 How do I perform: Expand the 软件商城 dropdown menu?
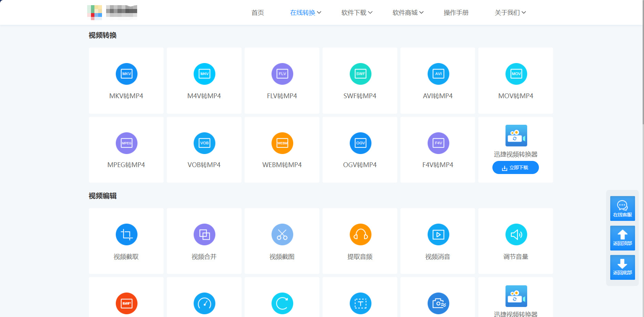408,13
